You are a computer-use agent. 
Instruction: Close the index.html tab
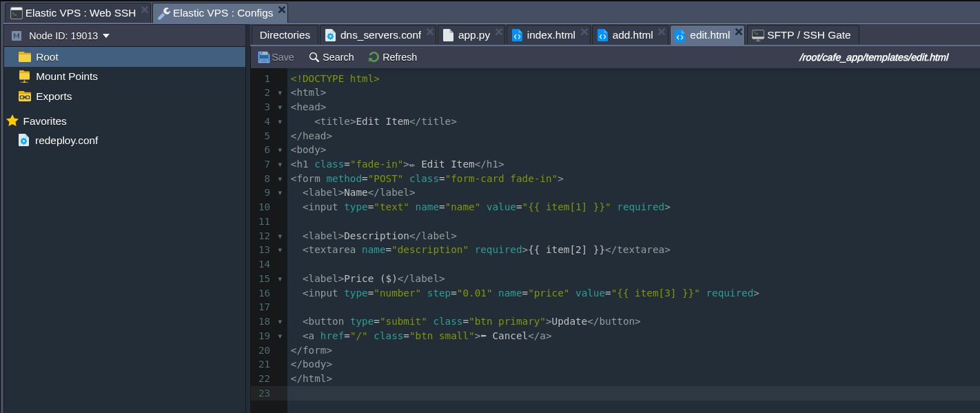point(584,32)
